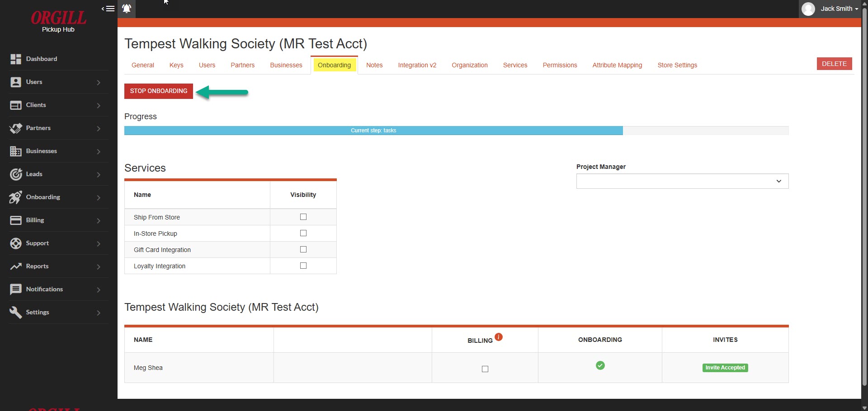Open the Notes tab
The image size is (868, 411).
(x=374, y=65)
